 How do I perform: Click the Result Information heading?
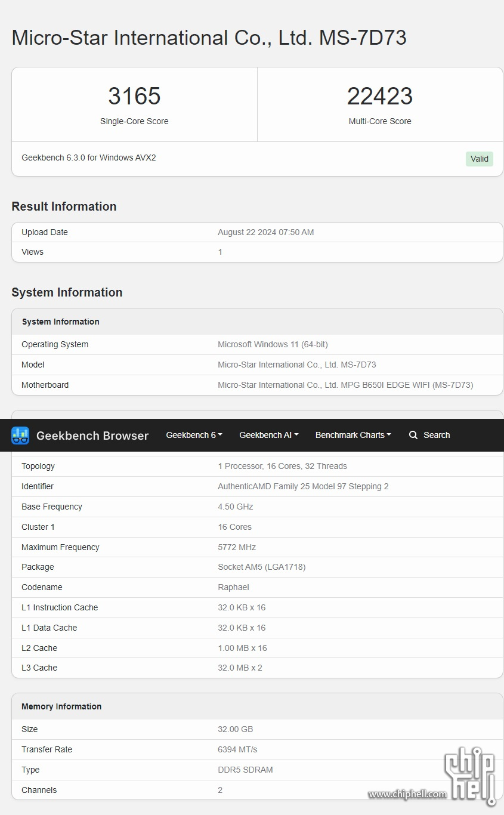click(x=64, y=206)
